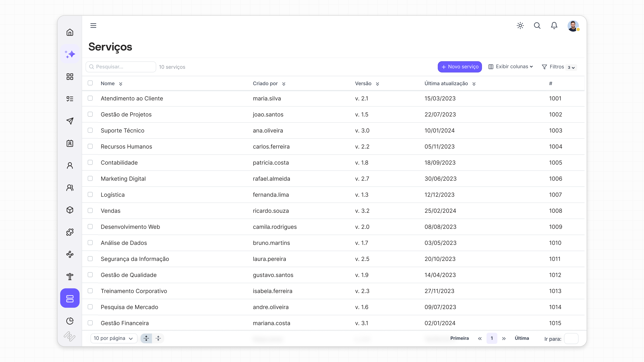Viewport: 644px width, 362px height.
Task: Open the task checklist sidebar icon
Action: tap(70, 99)
